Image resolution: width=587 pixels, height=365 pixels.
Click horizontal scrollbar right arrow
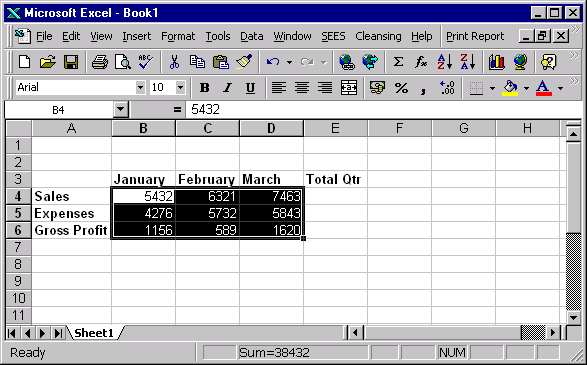(553, 332)
